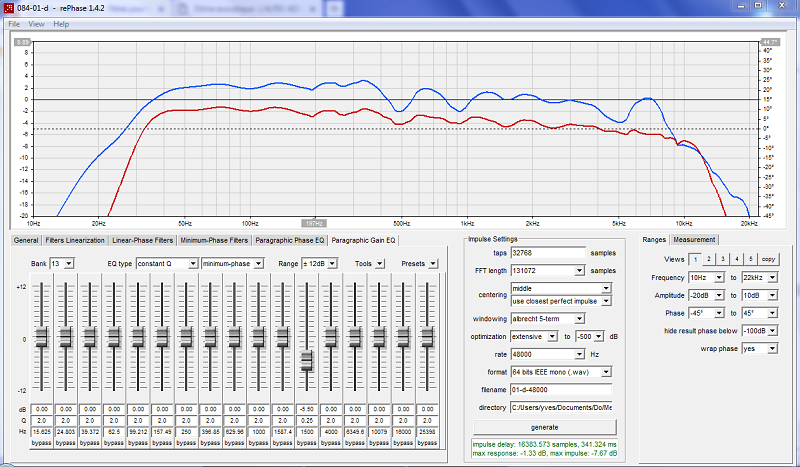Viewport: 800px width, 467px height.
Task: Select the Ranges tab
Action: click(x=654, y=239)
